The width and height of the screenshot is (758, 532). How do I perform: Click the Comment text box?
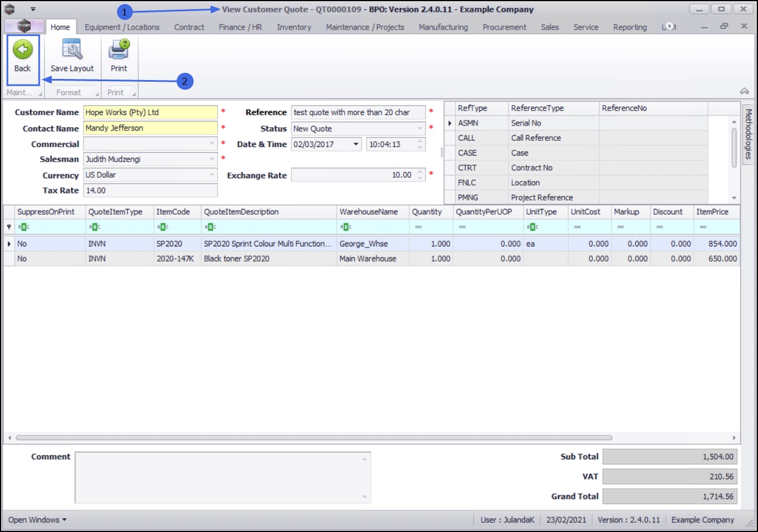tap(223, 477)
